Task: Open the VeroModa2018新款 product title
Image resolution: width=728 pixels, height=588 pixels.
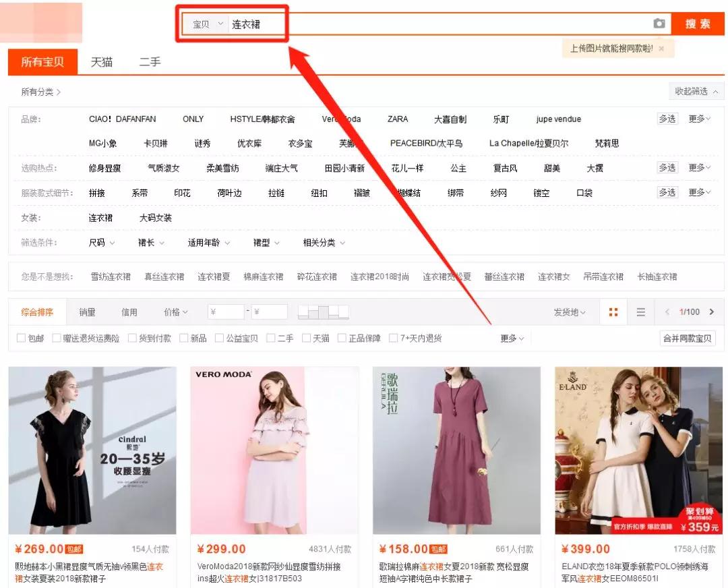Action: (x=269, y=572)
